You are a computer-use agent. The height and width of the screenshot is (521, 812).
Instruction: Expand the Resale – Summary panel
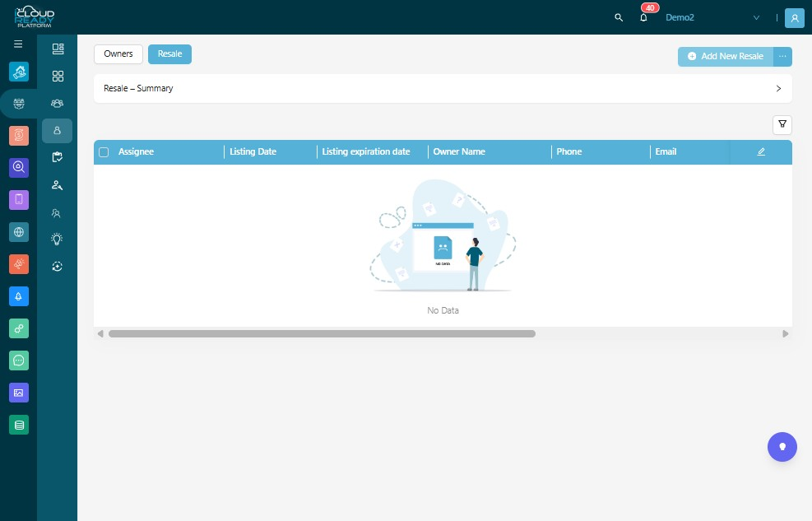point(443,89)
